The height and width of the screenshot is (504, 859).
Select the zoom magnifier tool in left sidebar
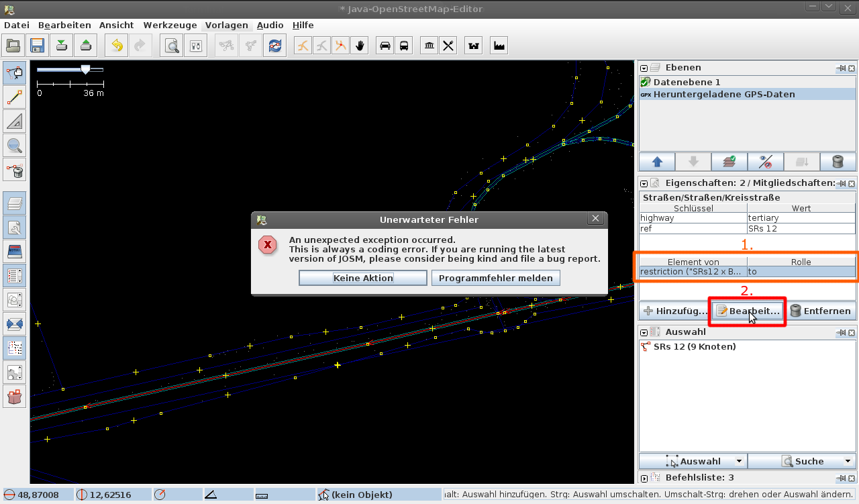pos(14,145)
